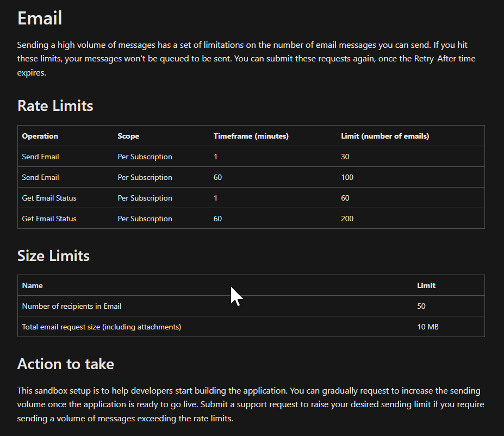Select the first Send Email table row

pyautogui.click(x=163, y=157)
